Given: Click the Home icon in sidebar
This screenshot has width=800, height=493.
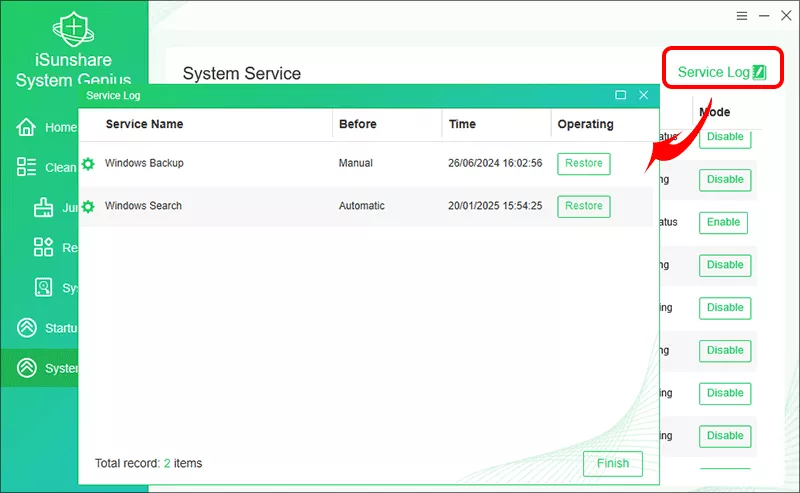Looking at the screenshot, I should [27, 127].
